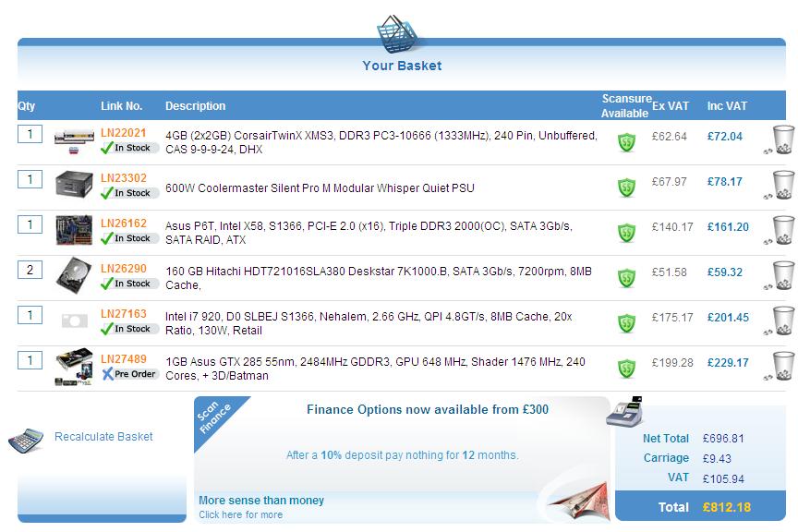Viewport: 798px width, 532px height.
Task: Click Scansure shield for Corsair RAM
Action: click(627, 142)
